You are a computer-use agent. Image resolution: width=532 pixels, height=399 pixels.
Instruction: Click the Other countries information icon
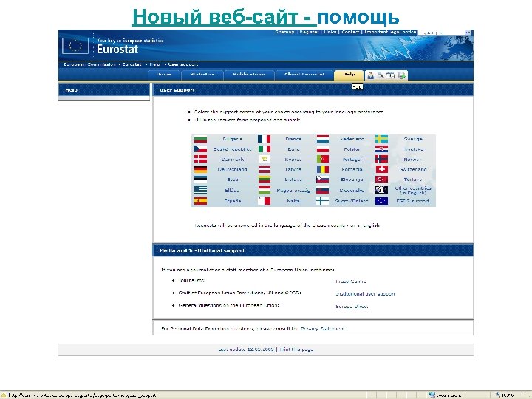[x=381, y=190]
